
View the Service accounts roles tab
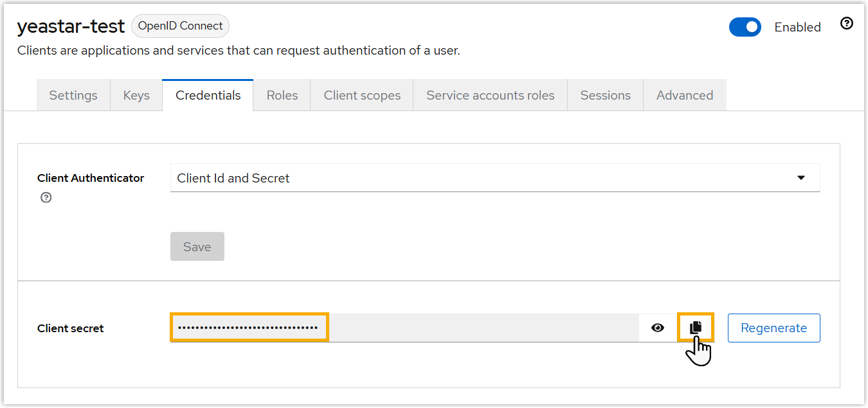(x=490, y=95)
